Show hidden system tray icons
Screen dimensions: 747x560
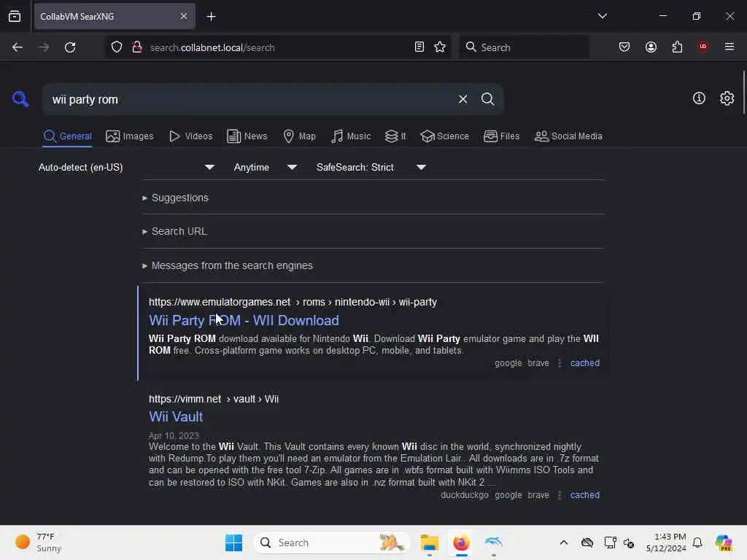click(564, 542)
